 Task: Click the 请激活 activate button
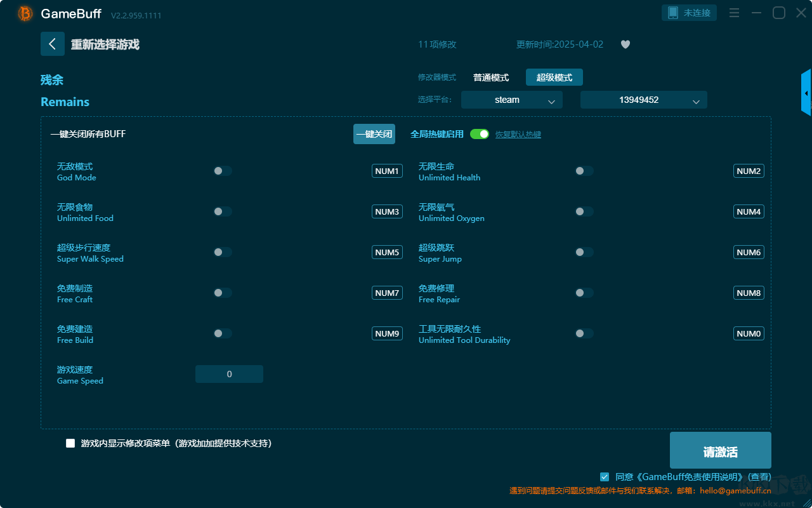[720, 450]
